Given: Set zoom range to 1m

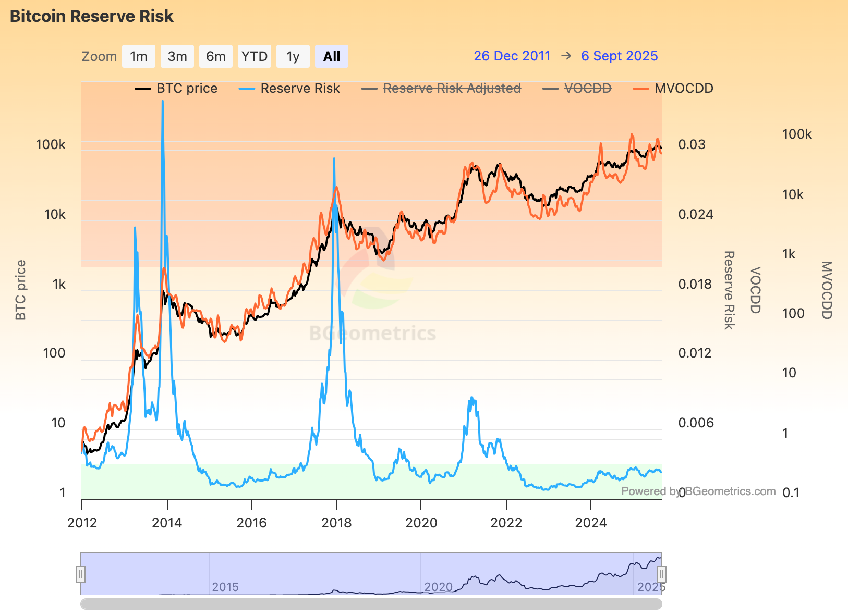Looking at the screenshot, I should (139, 56).
